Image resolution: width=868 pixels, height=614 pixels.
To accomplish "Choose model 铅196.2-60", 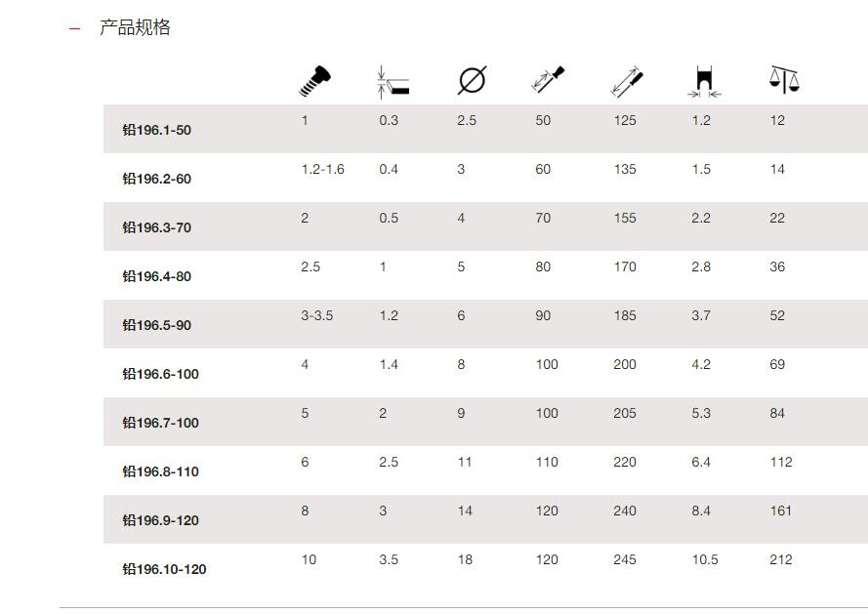I will click(x=156, y=179).
